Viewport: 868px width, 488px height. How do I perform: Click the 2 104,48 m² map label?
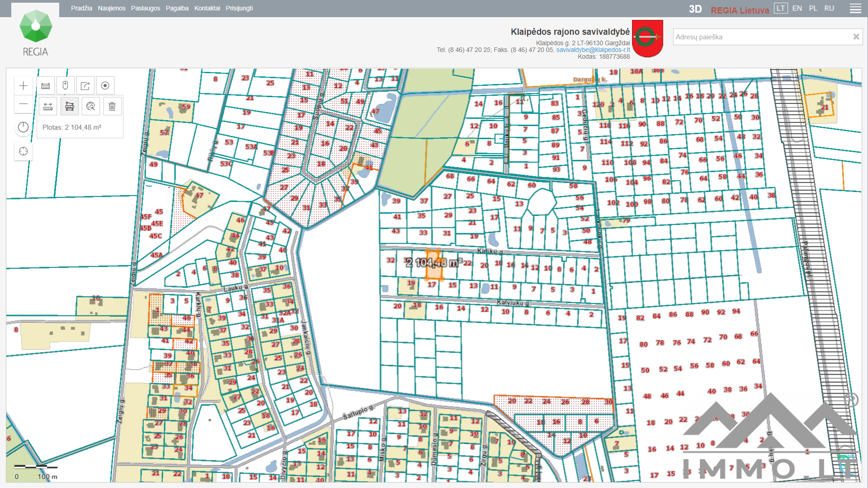coord(434,263)
